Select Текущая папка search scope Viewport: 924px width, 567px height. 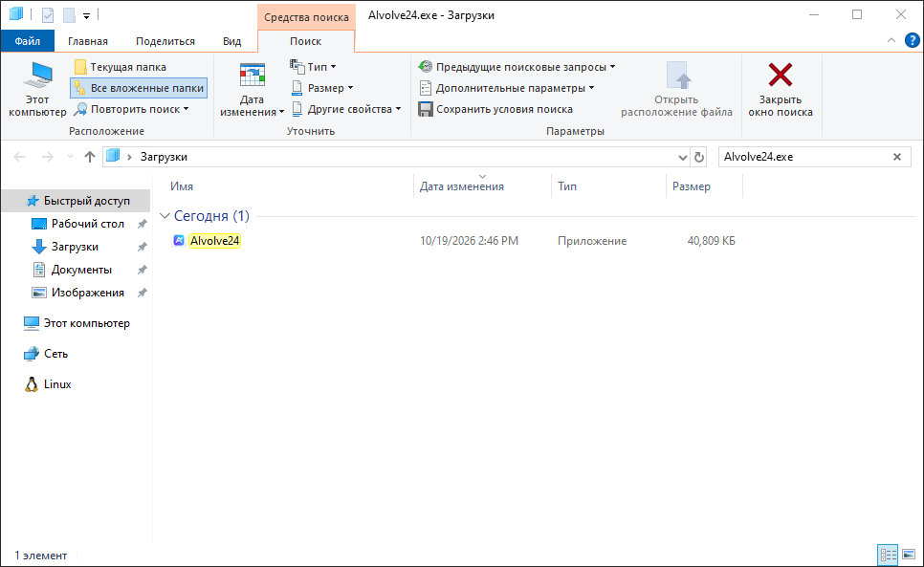(x=121, y=67)
